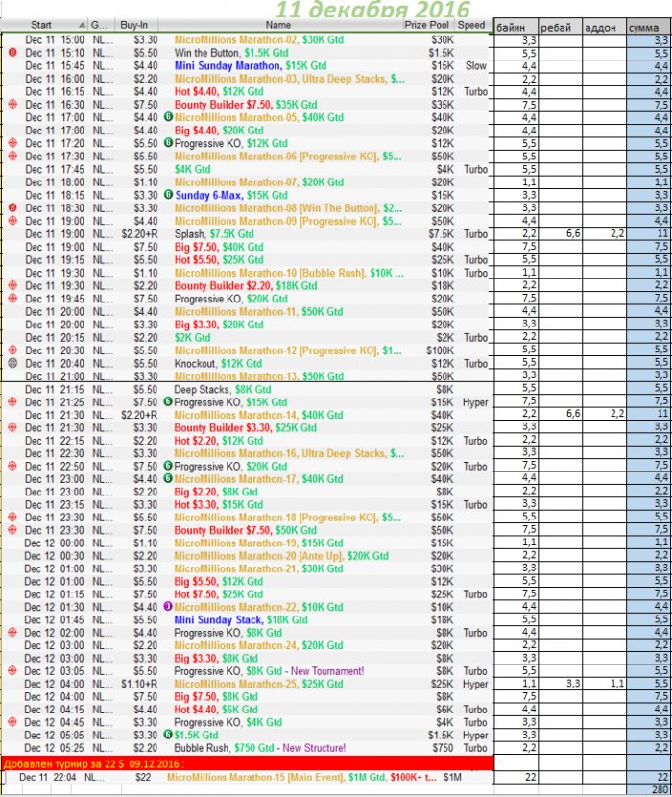Select the аддон spreadsheet column header

(x=605, y=28)
